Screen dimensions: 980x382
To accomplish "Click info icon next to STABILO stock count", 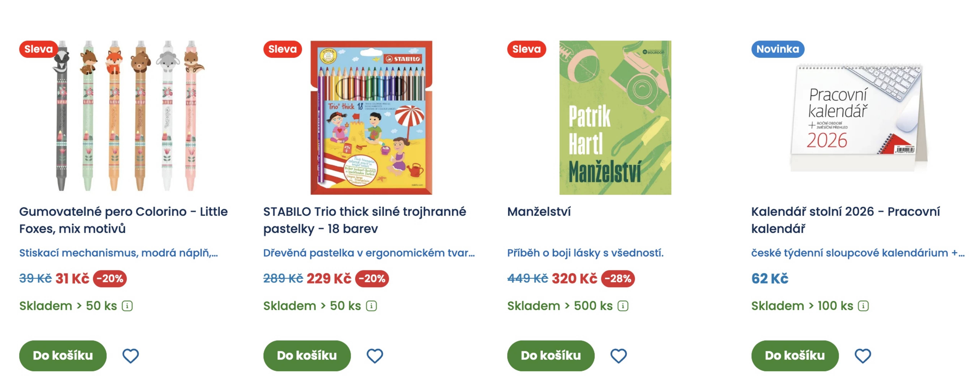I will click(372, 306).
